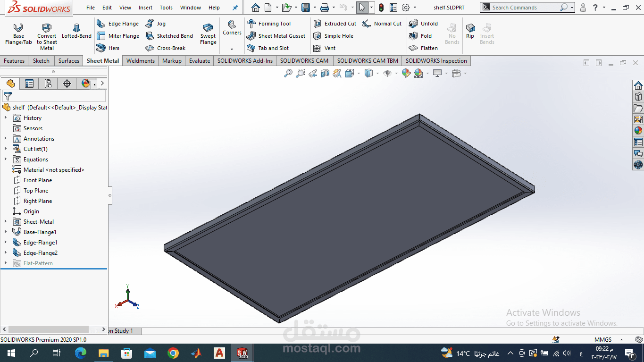Select the Simple Hole tool
Screen dimensions: 644x362
(x=334, y=36)
